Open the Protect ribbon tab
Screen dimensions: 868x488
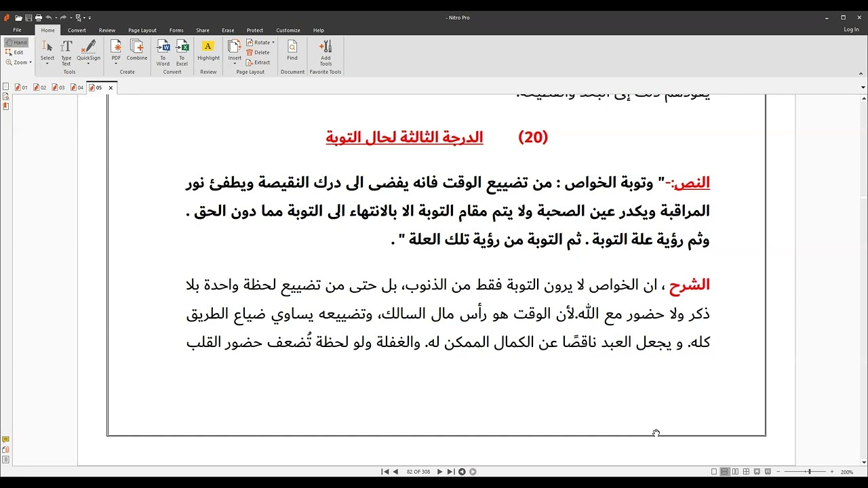[x=255, y=30]
